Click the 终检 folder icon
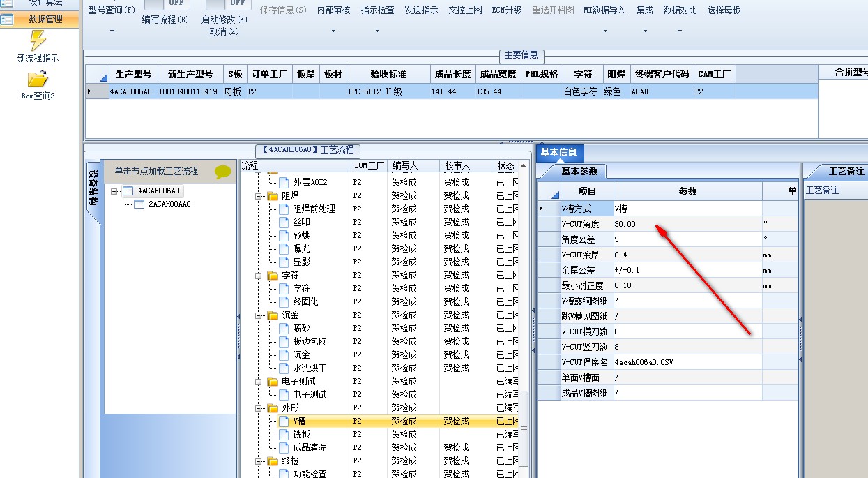This screenshot has width=868, height=478. (x=273, y=461)
